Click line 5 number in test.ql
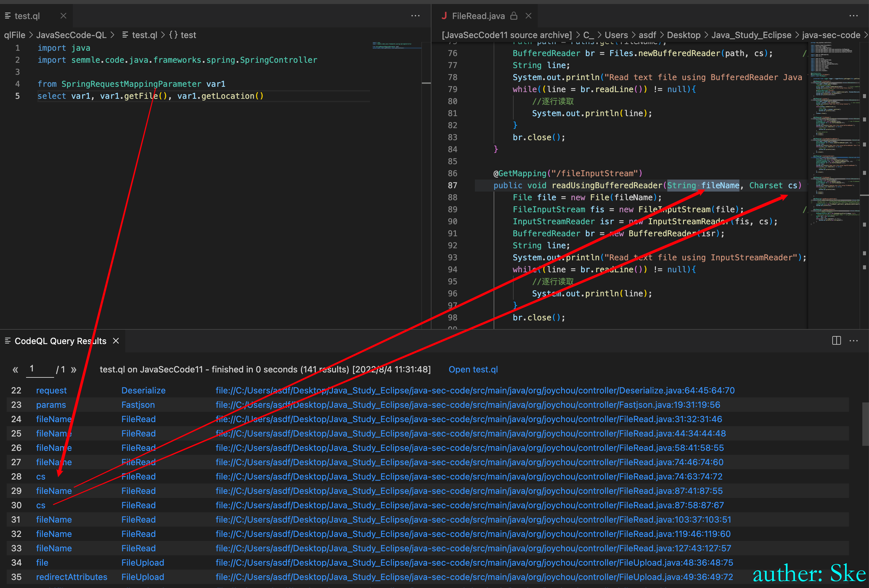The width and height of the screenshot is (869, 588). click(x=17, y=96)
